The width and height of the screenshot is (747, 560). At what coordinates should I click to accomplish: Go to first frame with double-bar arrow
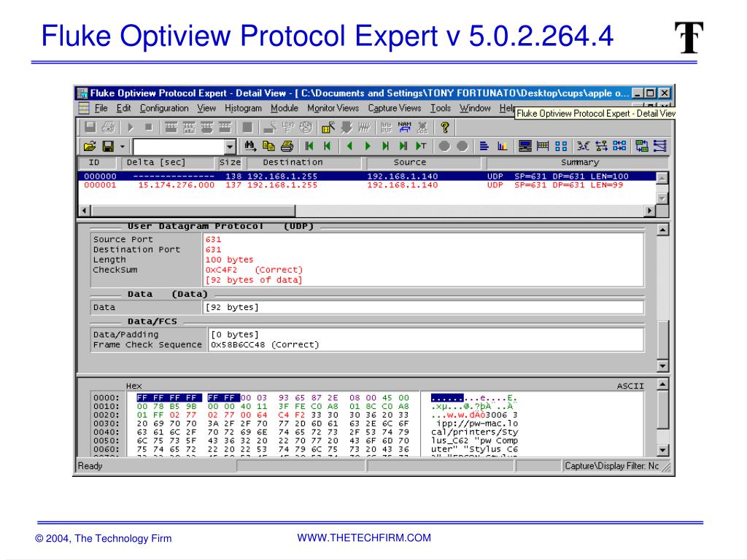[x=309, y=146]
